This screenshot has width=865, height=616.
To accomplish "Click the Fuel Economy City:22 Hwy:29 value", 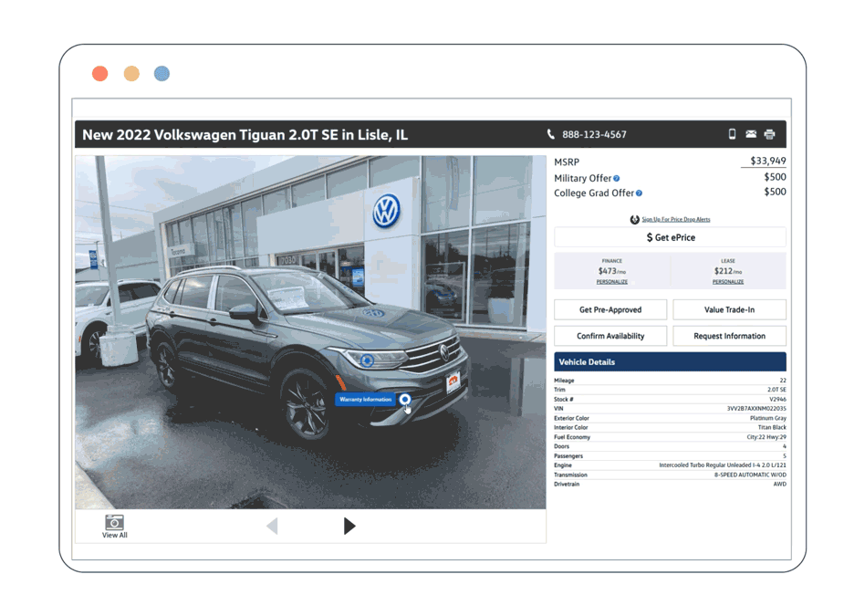I will pos(766,436).
